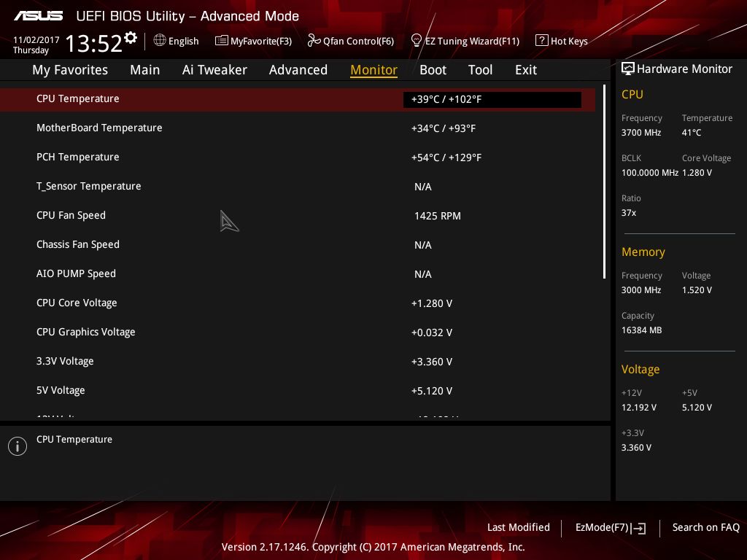The image size is (747, 560).
Task: Click 3000 MHz memory frequency
Action: click(640, 290)
